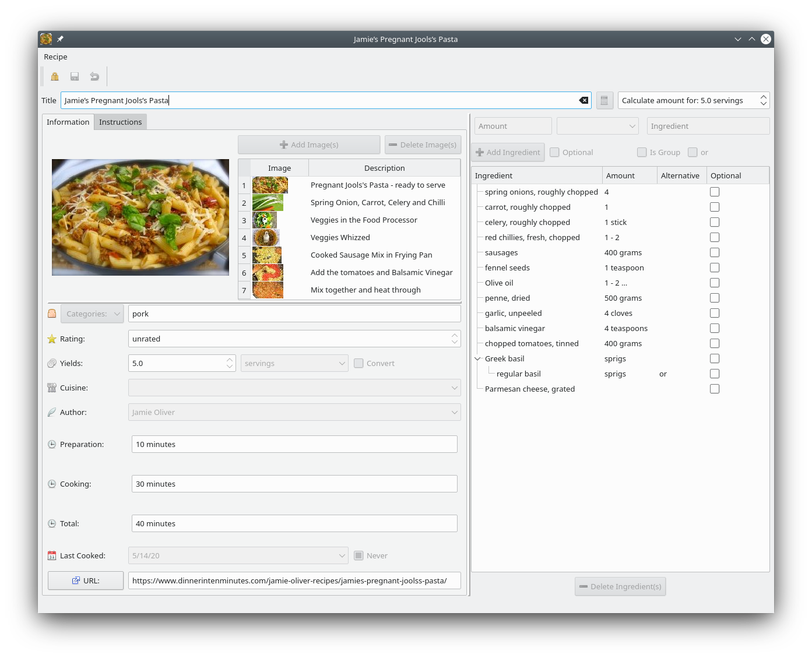This screenshot has height=658, width=812.
Task: Click the lock icon in the toolbar
Action: (55, 76)
